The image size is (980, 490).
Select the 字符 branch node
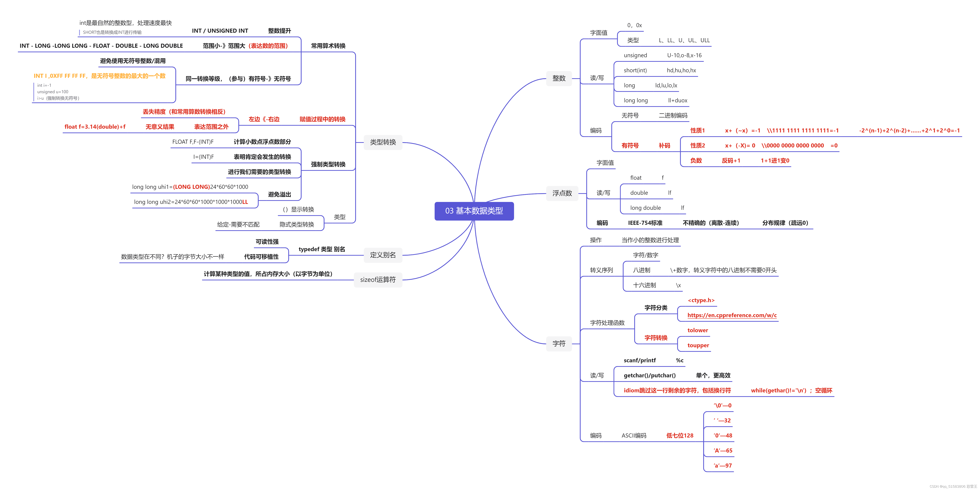pos(559,344)
